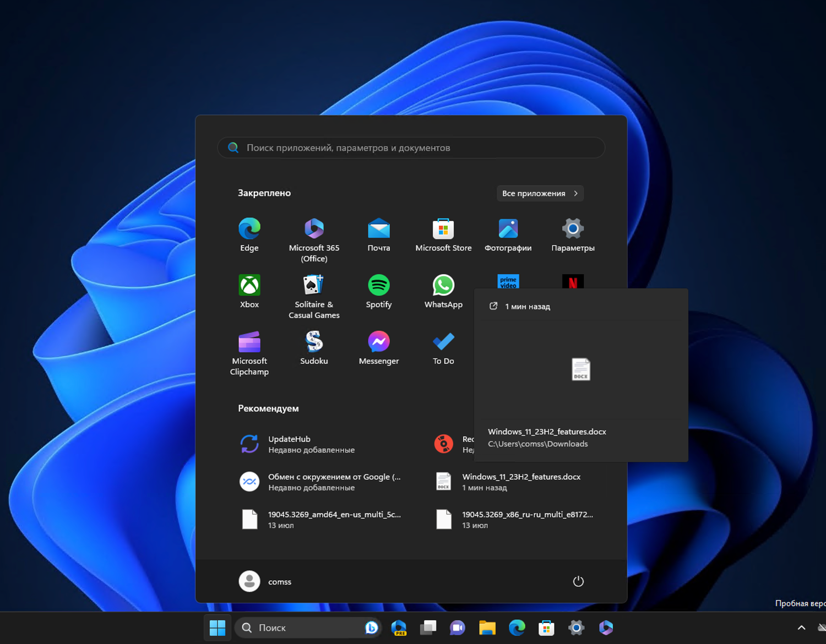
Task: Open the comss user account menu
Action: click(x=265, y=581)
